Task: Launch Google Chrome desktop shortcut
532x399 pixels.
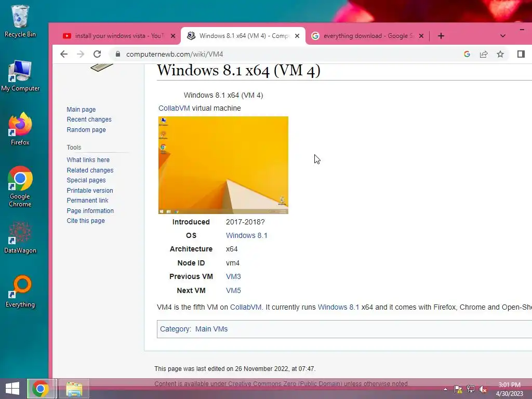Action: tap(20, 187)
